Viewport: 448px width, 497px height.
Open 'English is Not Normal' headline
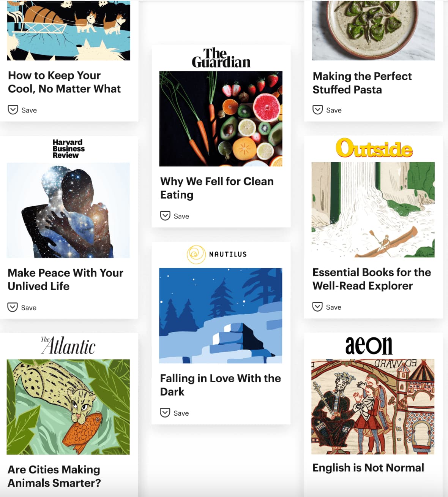tap(368, 468)
